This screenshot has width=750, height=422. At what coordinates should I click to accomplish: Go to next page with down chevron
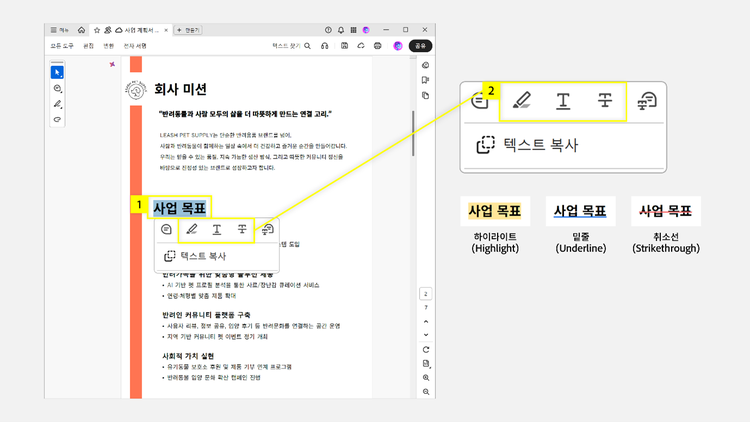click(x=426, y=335)
